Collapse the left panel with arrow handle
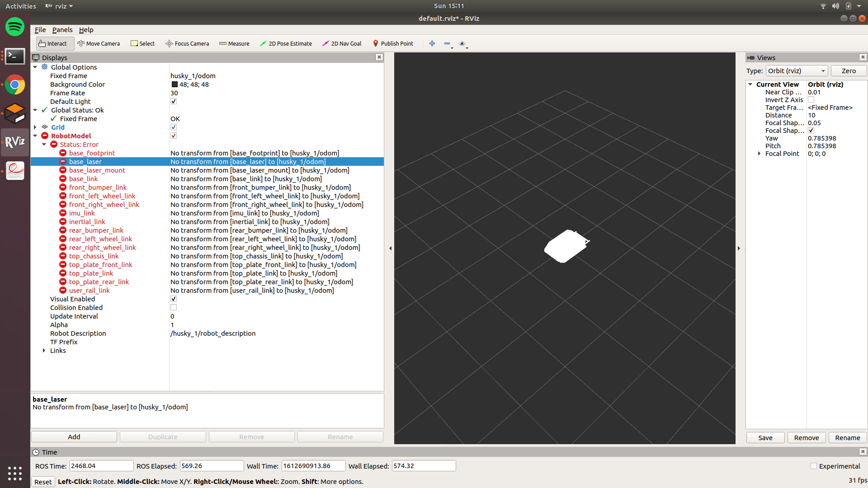868x488 pixels. click(390, 248)
